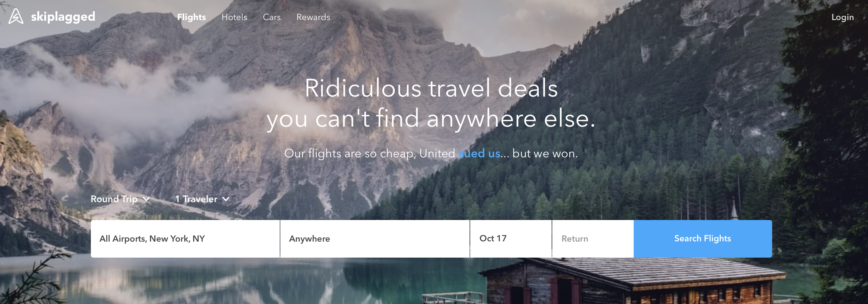Select the Anywhere destination field

375,238
